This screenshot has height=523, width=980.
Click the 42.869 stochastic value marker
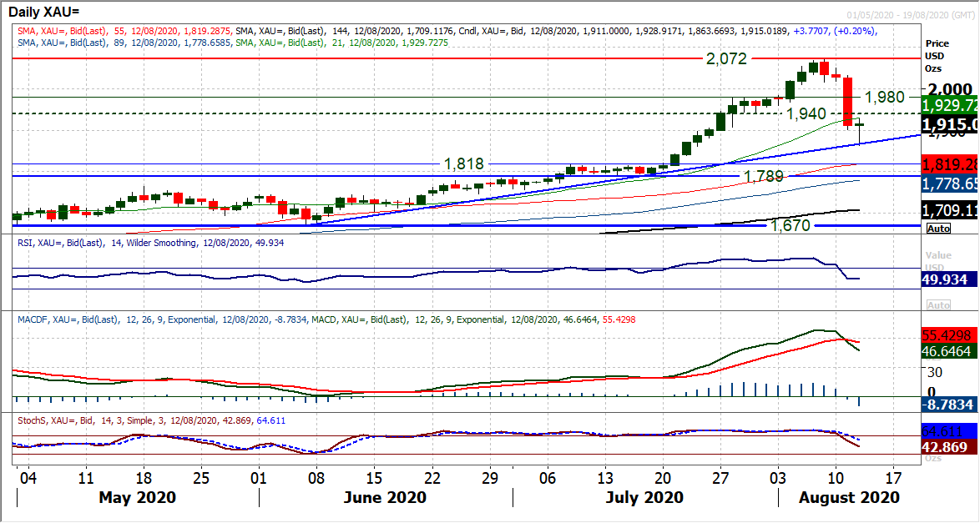pos(952,445)
